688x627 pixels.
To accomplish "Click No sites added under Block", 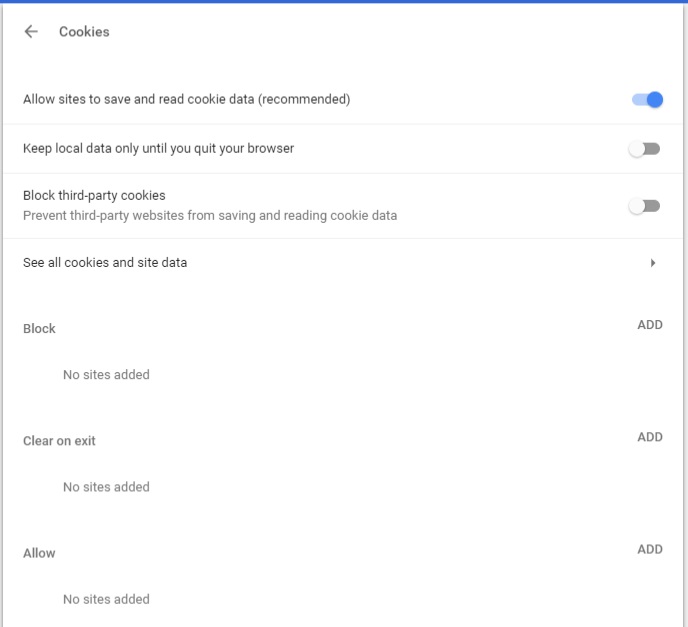I will 106,375.
